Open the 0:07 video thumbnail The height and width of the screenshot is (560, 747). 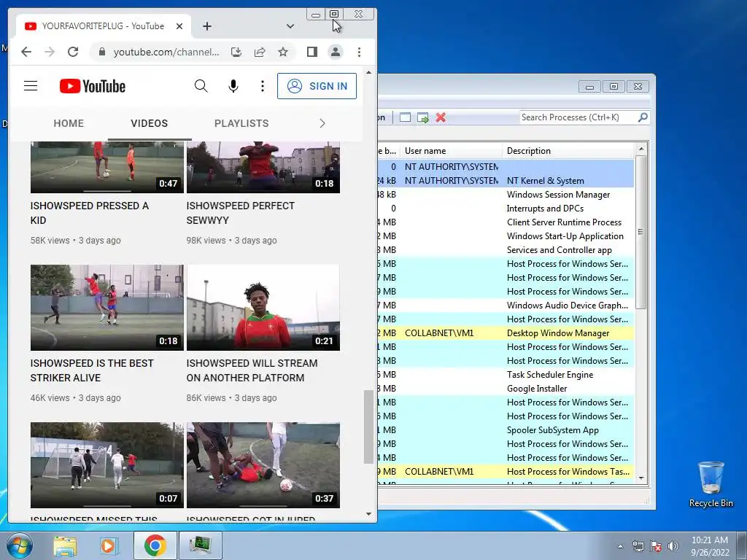107,465
